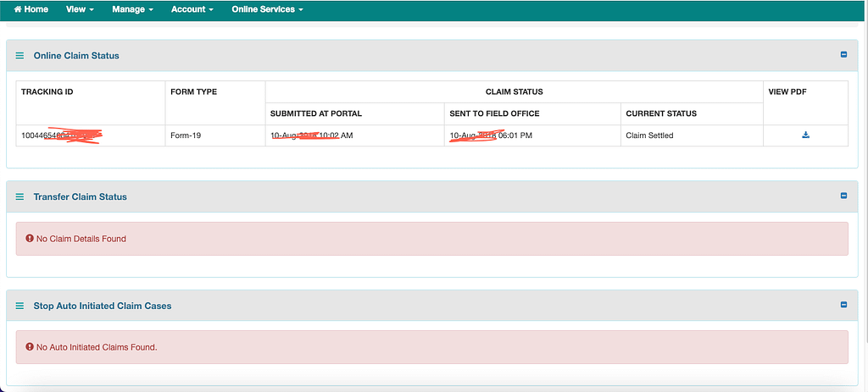
Task: Open the Account dropdown menu
Action: point(192,9)
